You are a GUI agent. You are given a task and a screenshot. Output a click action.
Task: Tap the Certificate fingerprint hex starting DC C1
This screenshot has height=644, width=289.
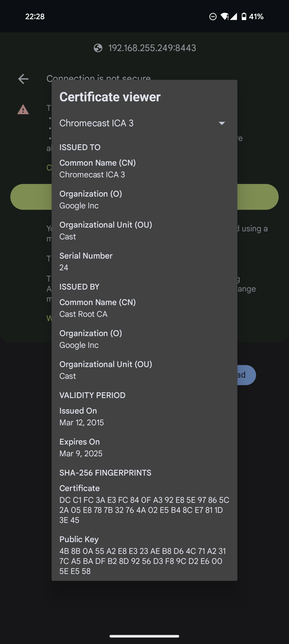144,510
